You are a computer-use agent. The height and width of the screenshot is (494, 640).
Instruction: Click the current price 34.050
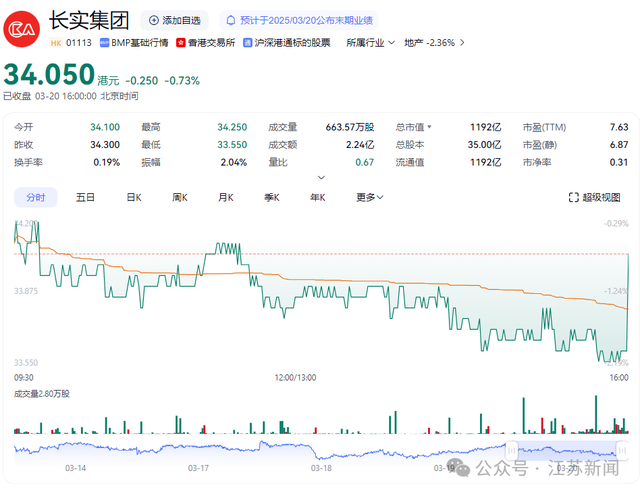pyautogui.click(x=49, y=74)
